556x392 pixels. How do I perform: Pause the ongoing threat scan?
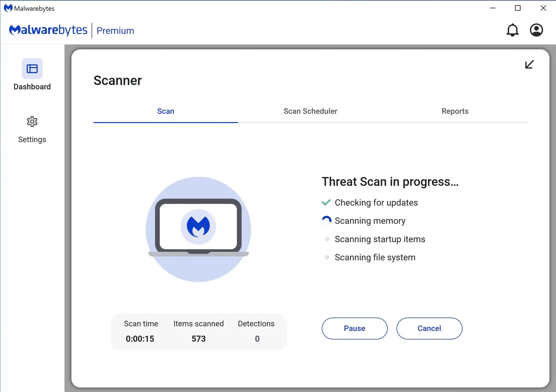354,328
